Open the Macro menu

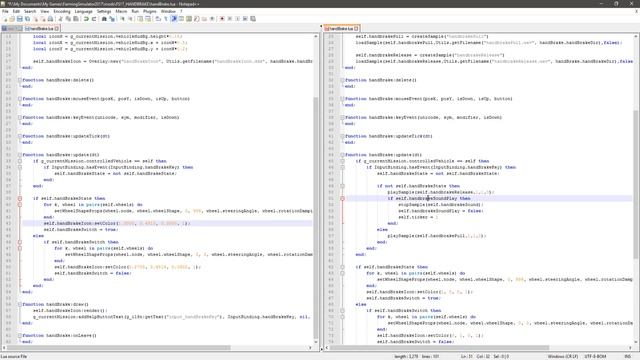(x=121, y=11)
